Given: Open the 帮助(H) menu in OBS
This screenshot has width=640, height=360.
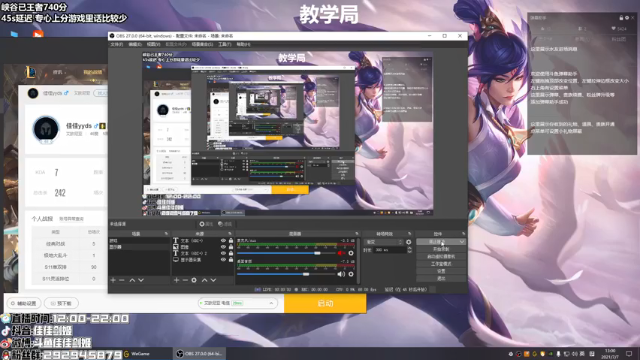Looking at the screenshot, I should 243,44.
